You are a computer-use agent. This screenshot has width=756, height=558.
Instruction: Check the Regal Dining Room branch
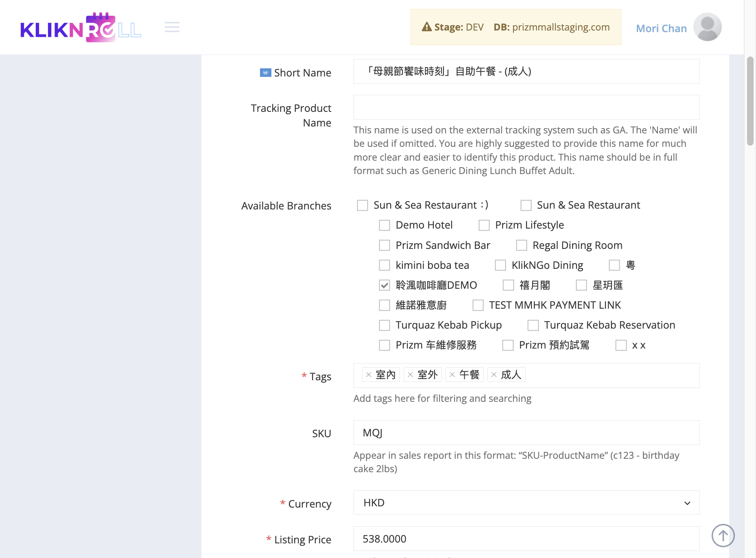click(522, 245)
